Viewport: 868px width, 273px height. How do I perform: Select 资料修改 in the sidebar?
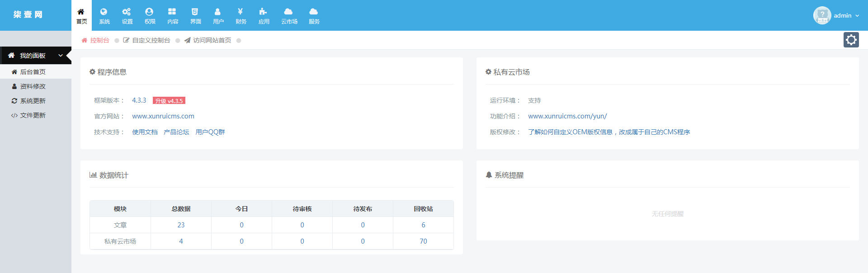36,86
